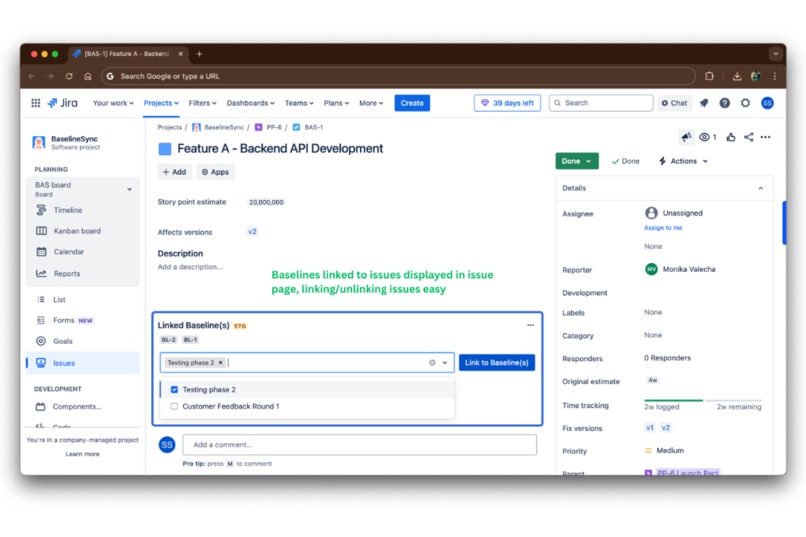Screen dimensions: 806x537
Task: Open the issue more actions ellipsis
Action: (x=765, y=137)
